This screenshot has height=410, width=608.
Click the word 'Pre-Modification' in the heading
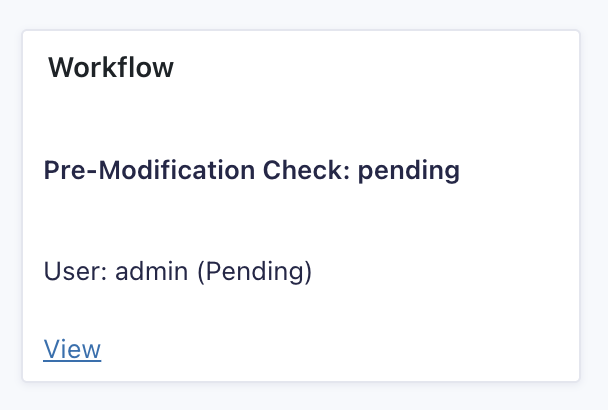[150, 171]
